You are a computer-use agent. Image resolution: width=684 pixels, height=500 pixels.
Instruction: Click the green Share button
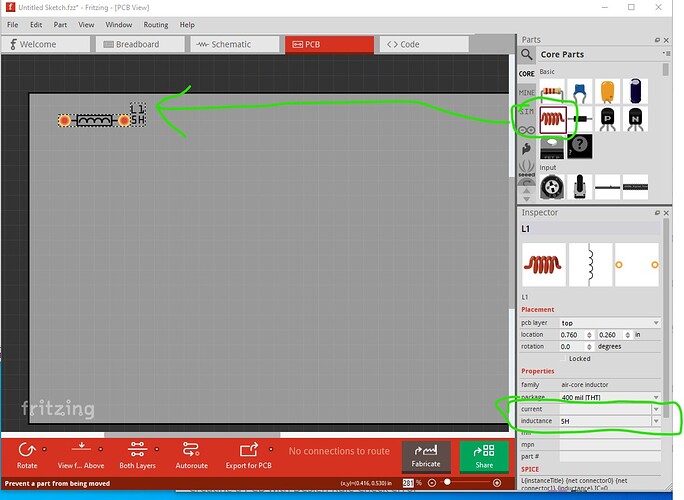tap(484, 456)
